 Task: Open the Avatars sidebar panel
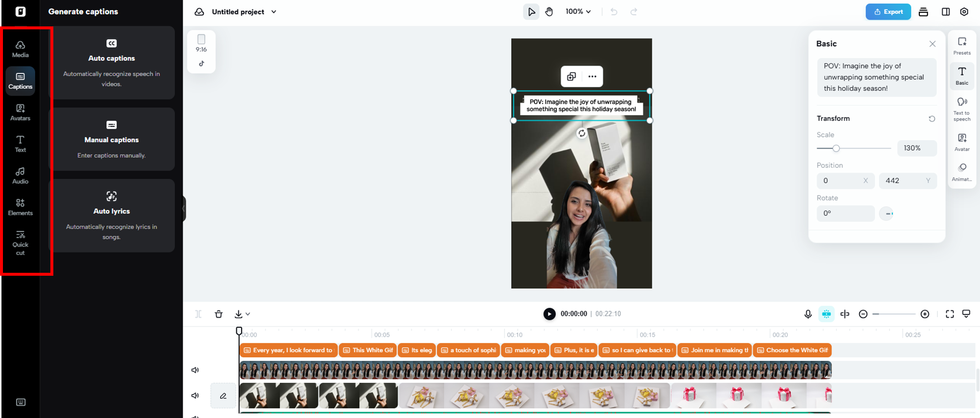[x=20, y=112]
